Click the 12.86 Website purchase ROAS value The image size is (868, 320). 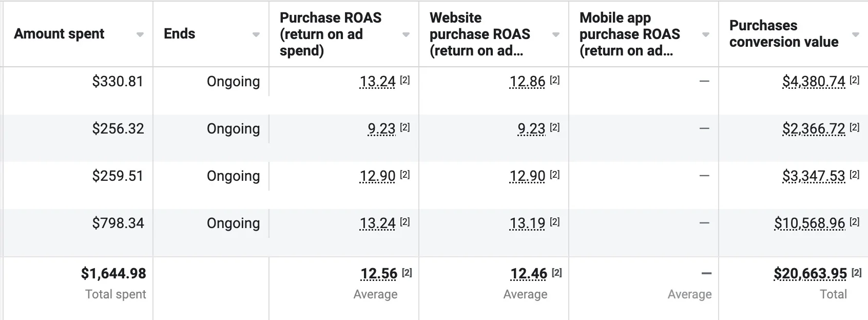[x=527, y=82]
